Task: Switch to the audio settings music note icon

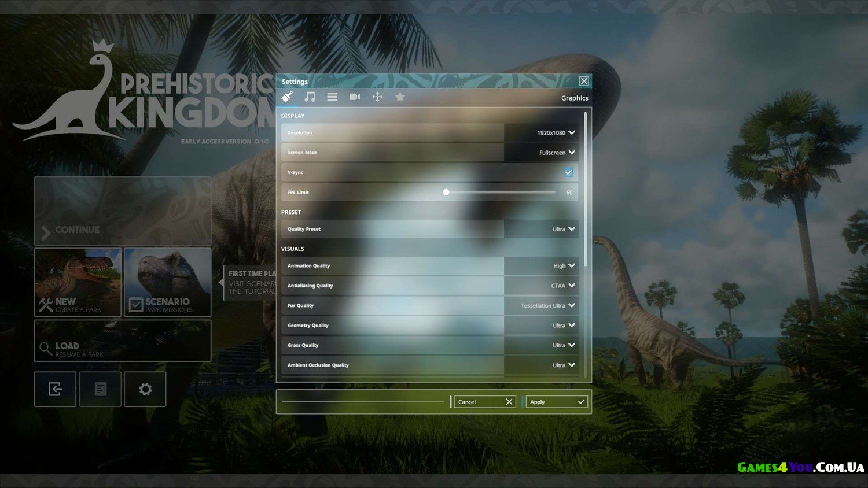Action: [310, 97]
